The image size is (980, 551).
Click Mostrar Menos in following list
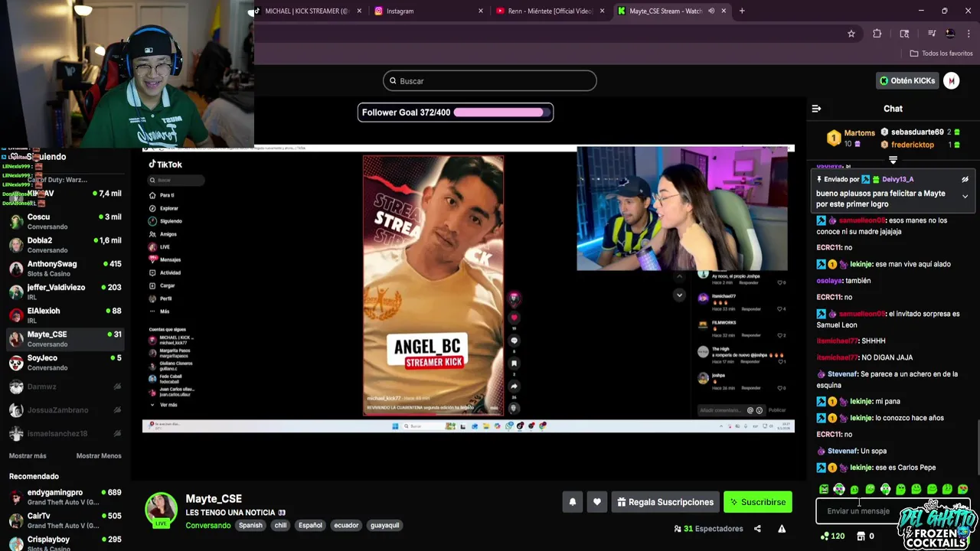(99, 456)
